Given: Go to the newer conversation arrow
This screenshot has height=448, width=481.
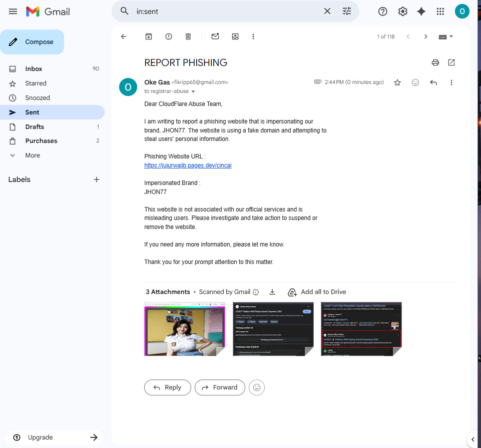Looking at the screenshot, I should click(x=408, y=37).
